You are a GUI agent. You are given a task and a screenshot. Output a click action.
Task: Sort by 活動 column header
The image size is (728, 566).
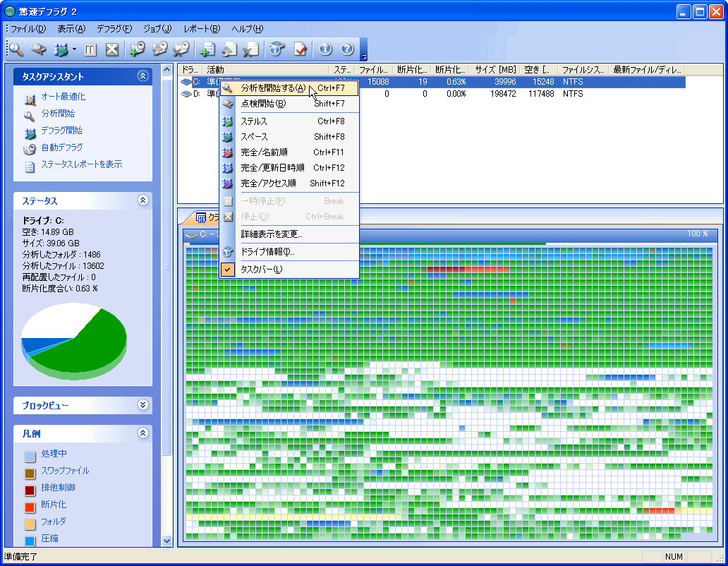[267, 70]
